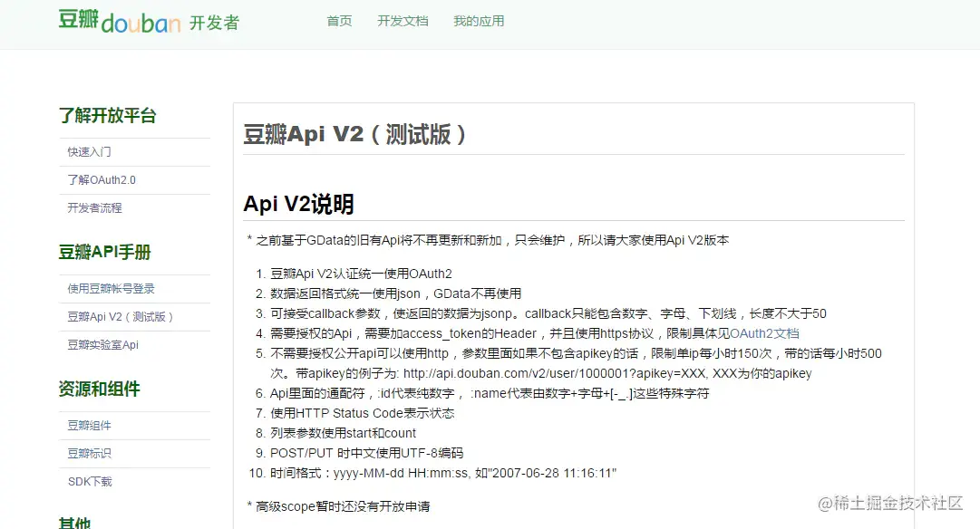Click list item 列表参数使用start和count
Screen dimensions: 980x529
coord(343,434)
